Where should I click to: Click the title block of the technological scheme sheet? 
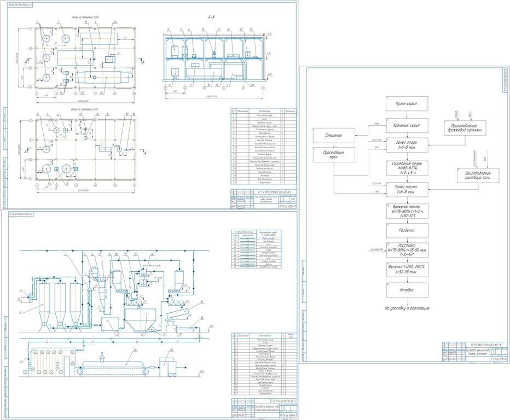coord(263,408)
